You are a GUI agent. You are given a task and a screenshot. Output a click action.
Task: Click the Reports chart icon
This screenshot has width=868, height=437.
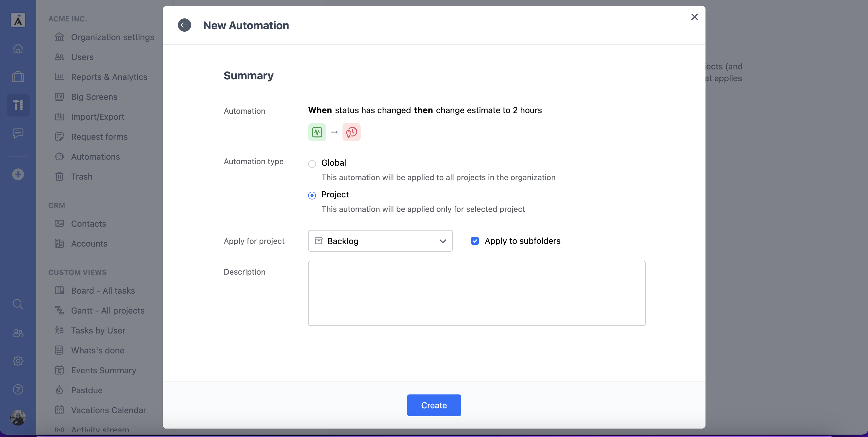point(59,77)
